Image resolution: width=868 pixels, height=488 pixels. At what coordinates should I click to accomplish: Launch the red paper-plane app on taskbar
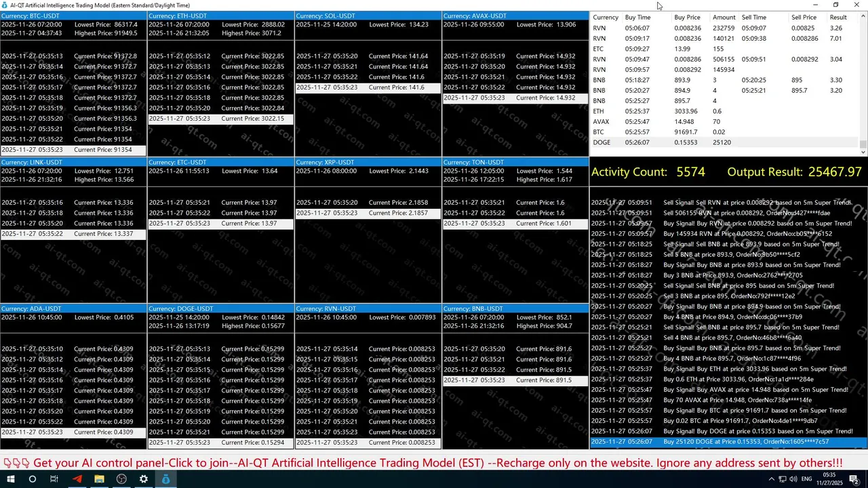click(x=77, y=479)
